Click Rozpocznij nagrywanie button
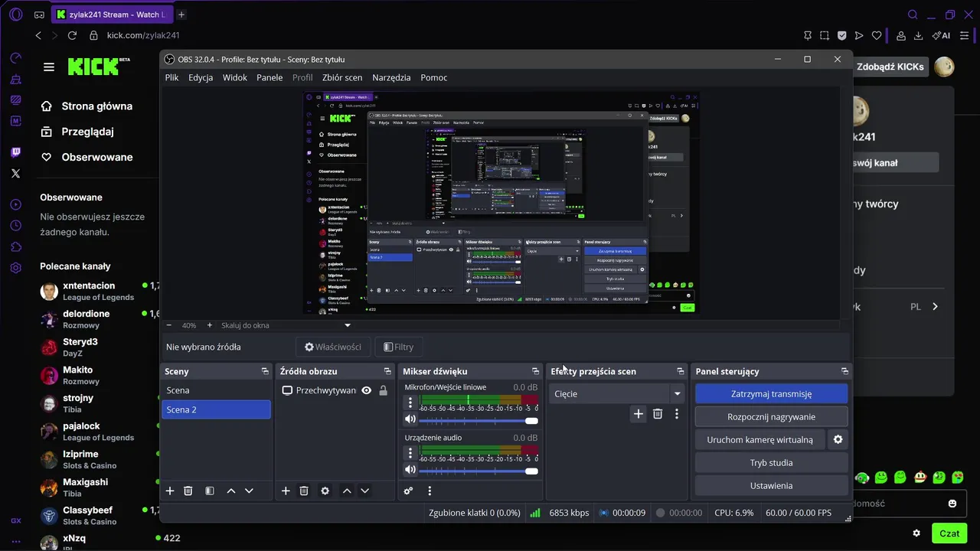 point(771,417)
